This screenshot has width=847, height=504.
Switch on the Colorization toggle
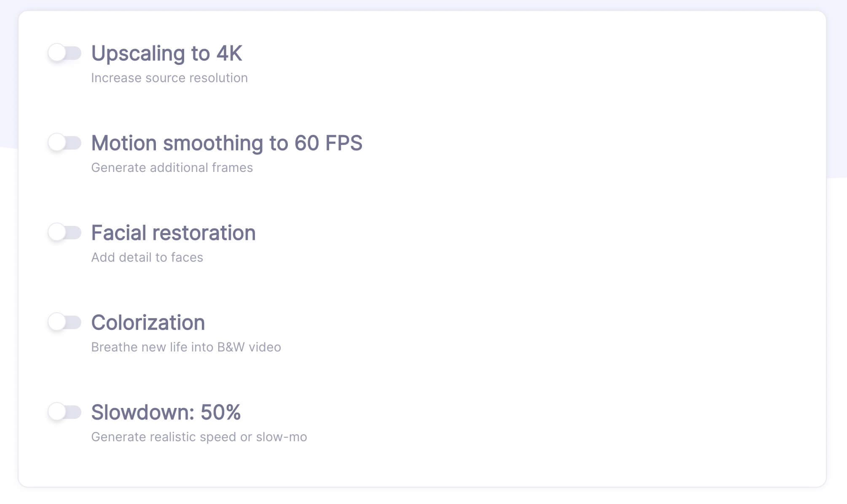(64, 322)
